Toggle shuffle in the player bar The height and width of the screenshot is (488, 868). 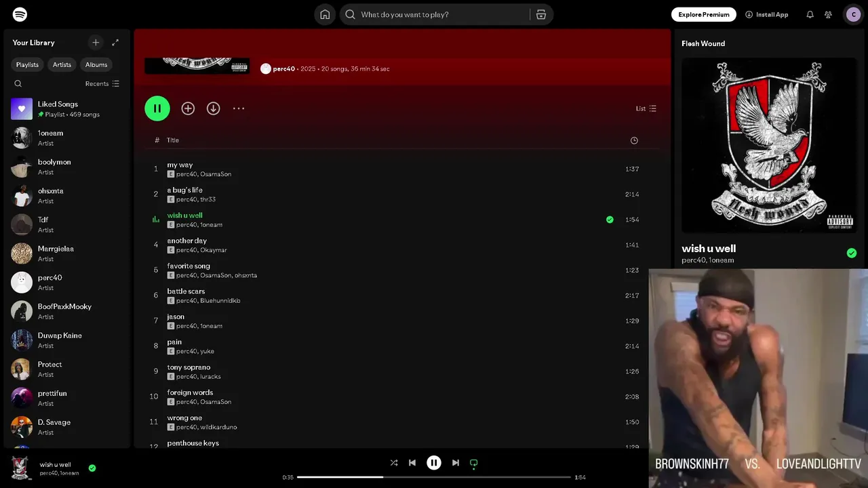(394, 463)
